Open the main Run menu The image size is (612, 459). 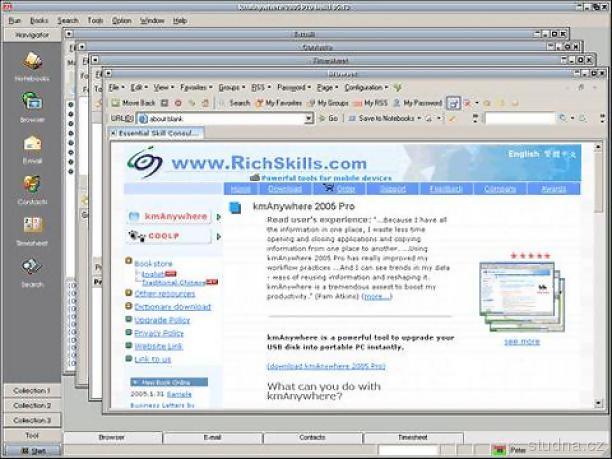[x=15, y=20]
